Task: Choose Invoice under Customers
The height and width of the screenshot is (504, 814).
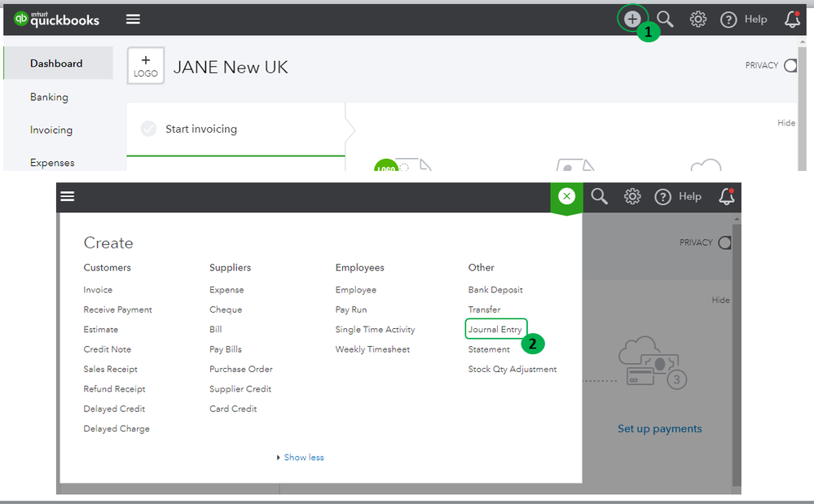Action: [x=98, y=290]
